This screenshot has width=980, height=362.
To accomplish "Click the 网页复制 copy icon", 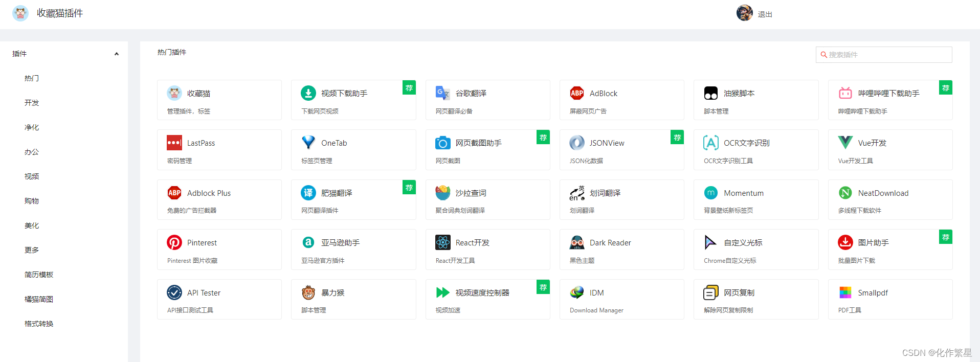I will (711, 292).
